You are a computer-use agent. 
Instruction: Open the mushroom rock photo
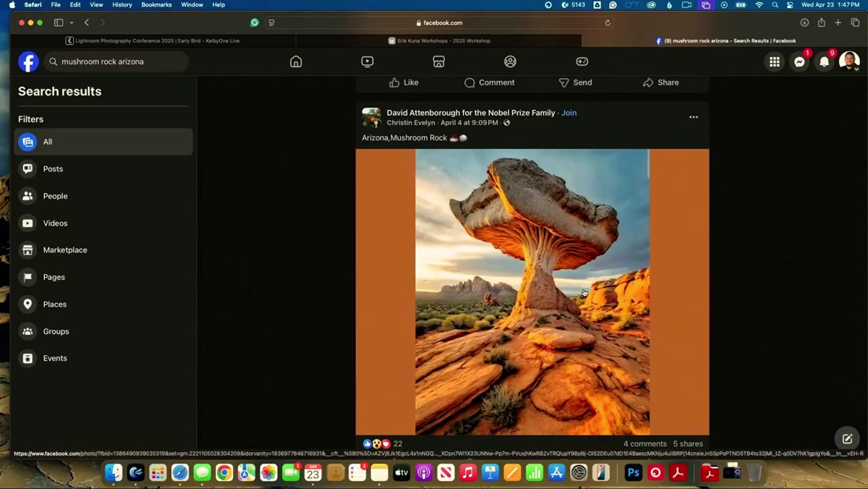(532, 292)
